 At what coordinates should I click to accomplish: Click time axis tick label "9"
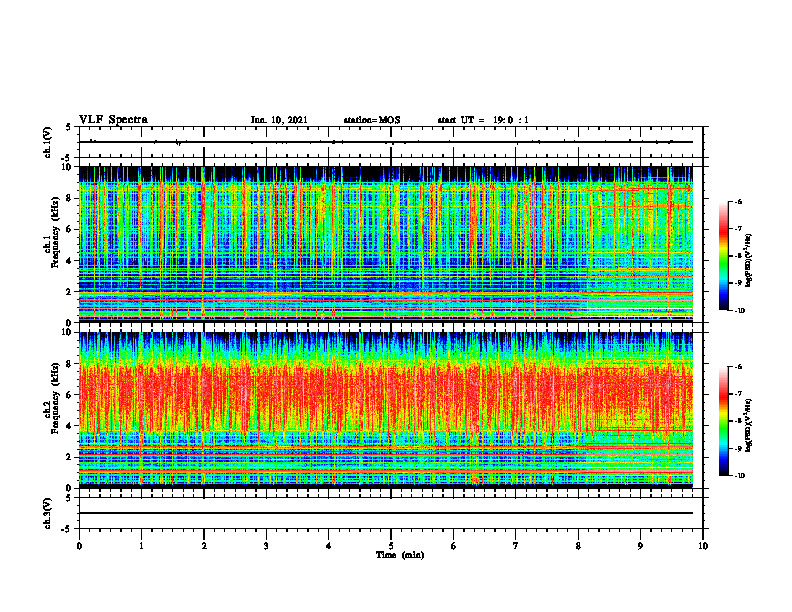pyautogui.click(x=640, y=546)
